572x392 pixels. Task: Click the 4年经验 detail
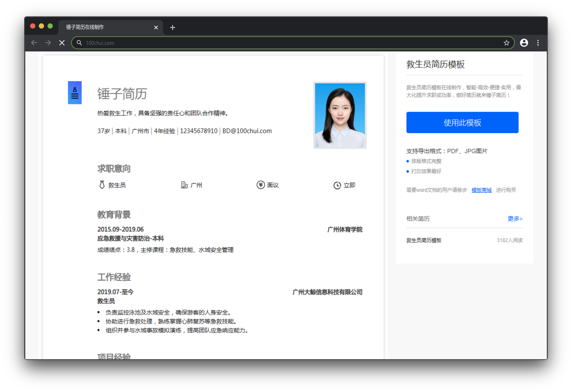164,131
